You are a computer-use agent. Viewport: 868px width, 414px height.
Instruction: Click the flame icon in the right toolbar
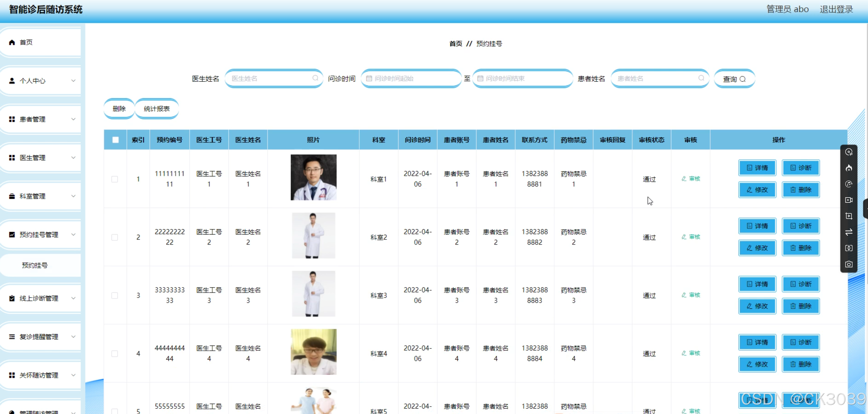pos(848,168)
